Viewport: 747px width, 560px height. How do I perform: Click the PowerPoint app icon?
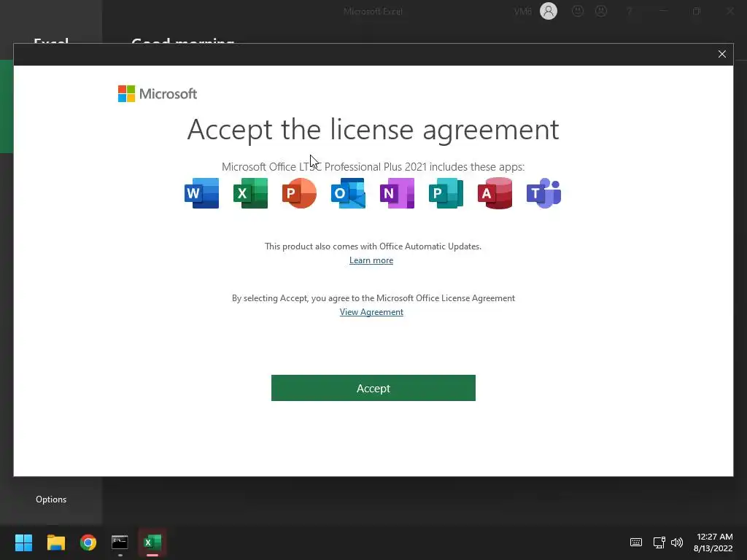coord(299,193)
